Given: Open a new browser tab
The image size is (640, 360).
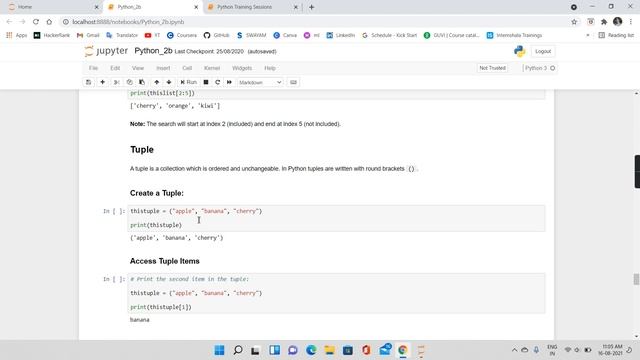Looking at the screenshot, I should (311, 7).
